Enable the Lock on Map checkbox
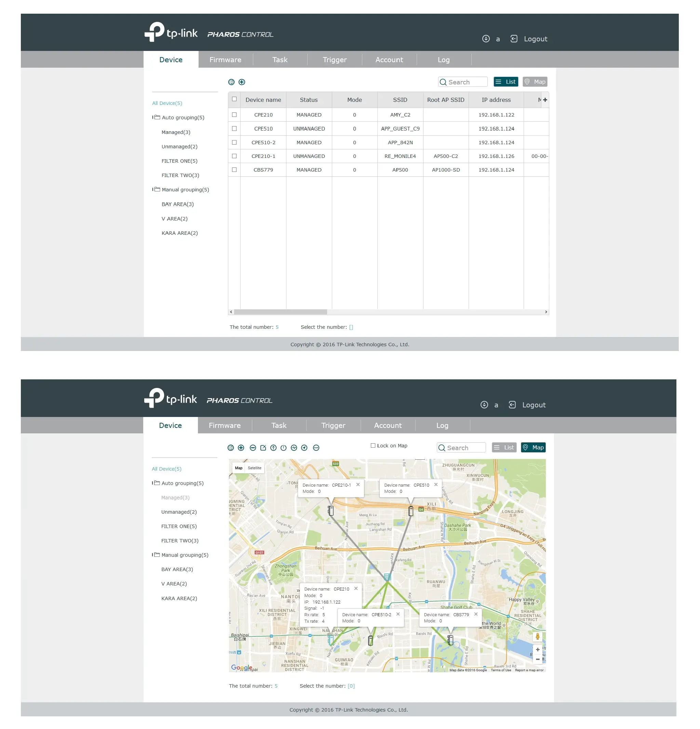The image size is (700, 729). 373,445
